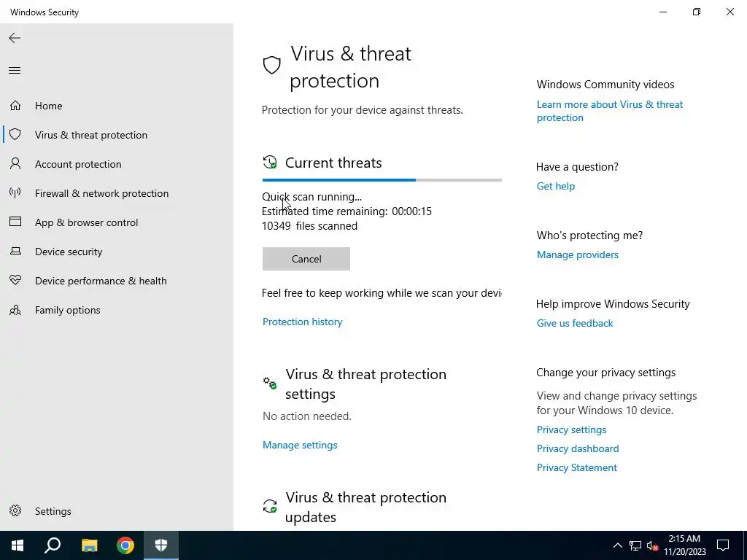
Task: Open the hamburger navigation menu
Action: pyautogui.click(x=15, y=71)
